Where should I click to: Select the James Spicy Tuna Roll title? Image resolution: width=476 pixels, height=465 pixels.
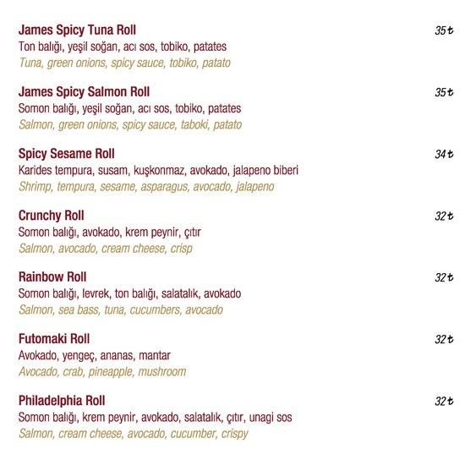(77, 30)
